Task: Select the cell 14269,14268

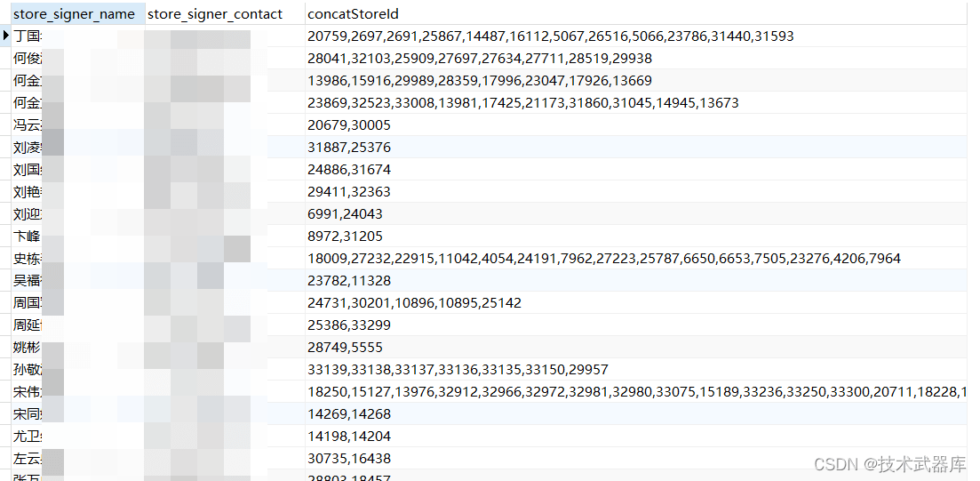Action: click(x=636, y=414)
